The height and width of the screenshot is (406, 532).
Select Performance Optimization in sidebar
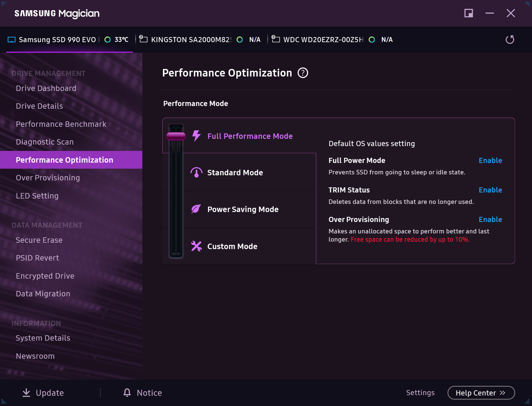click(71, 160)
